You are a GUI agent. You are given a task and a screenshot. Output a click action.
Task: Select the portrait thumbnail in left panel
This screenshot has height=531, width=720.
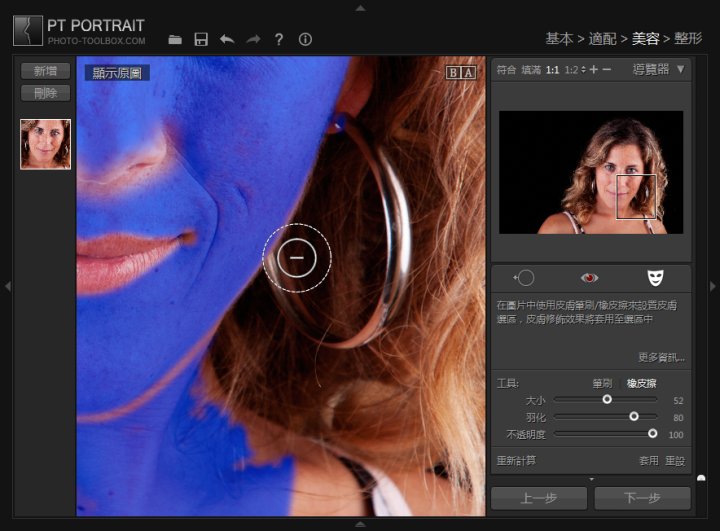click(x=46, y=144)
